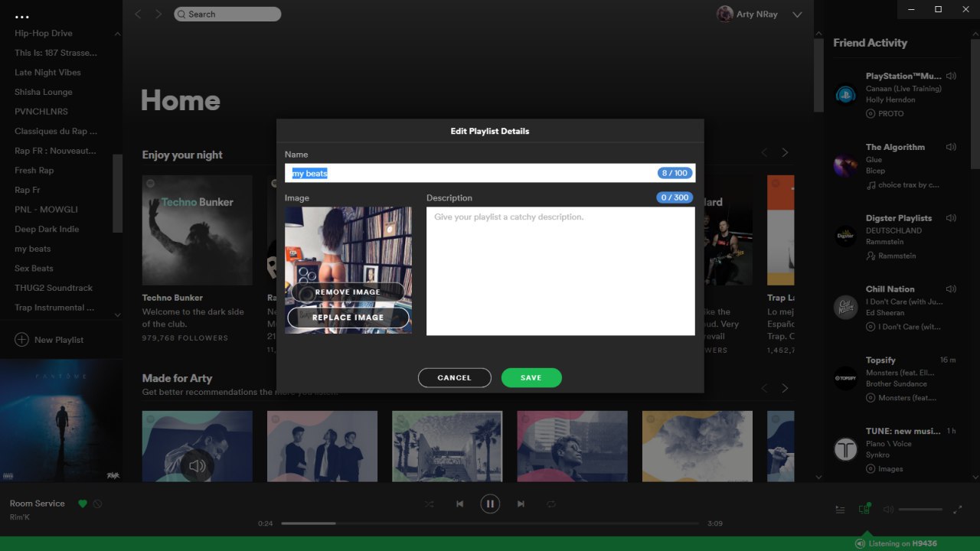Click the Arty NRay profile avatar
980x551 pixels.
724,14
